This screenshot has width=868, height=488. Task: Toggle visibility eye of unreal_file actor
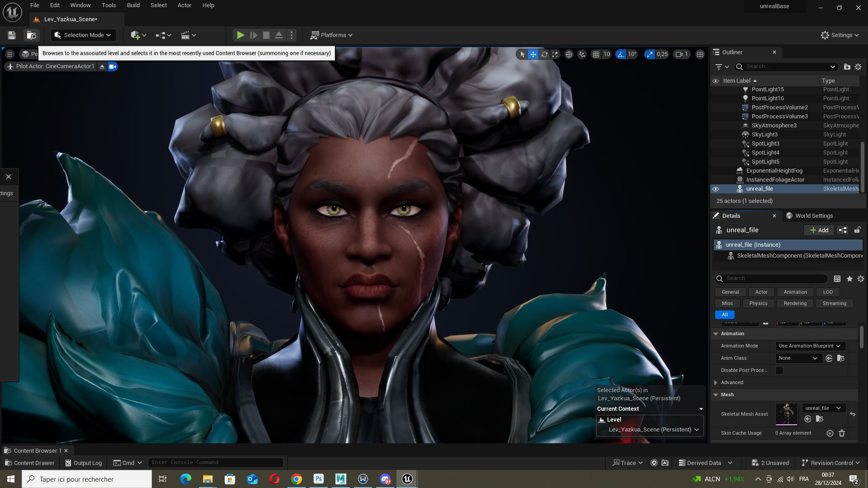(716, 189)
